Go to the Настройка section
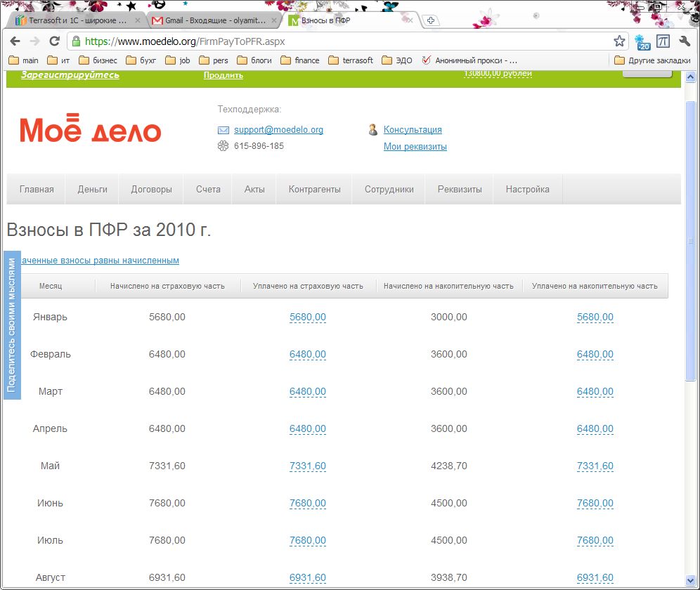 [x=527, y=189]
